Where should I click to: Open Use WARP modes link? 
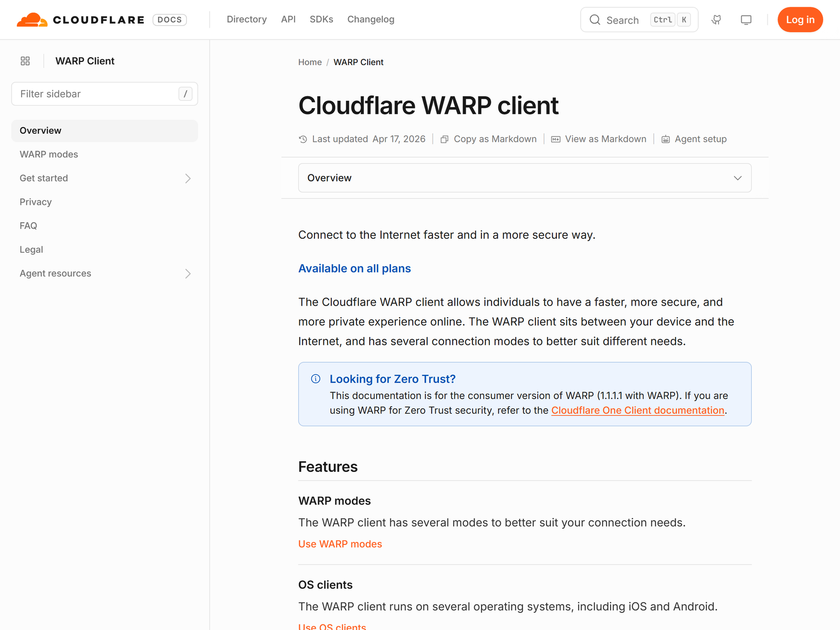[x=340, y=544]
